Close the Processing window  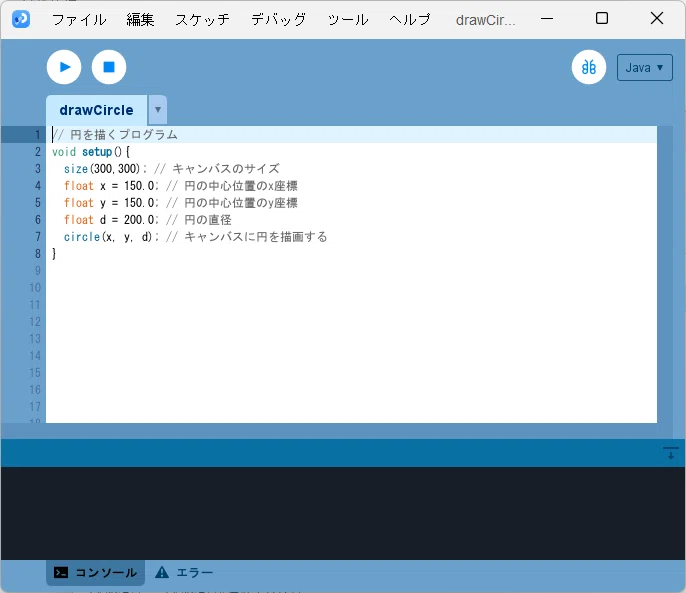click(x=657, y=18)
